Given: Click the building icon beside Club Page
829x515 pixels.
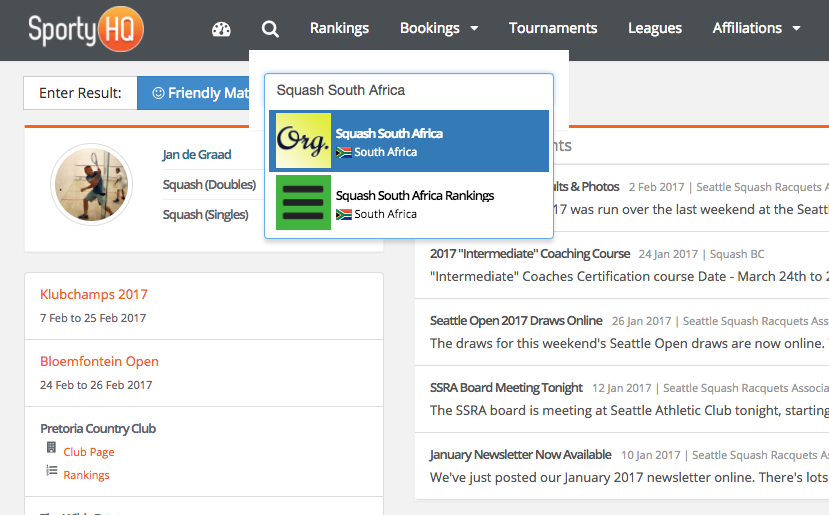Looking at the screenshot, I should [x=51, y=447].
